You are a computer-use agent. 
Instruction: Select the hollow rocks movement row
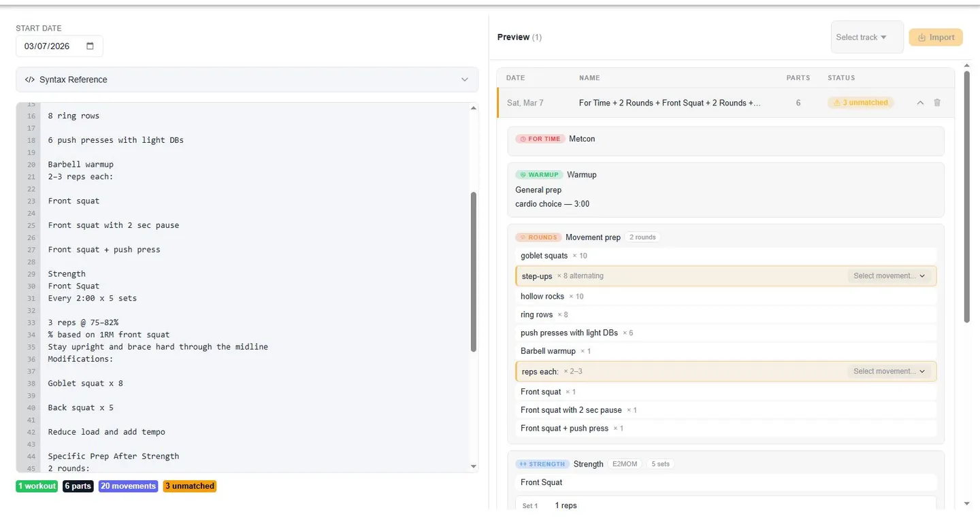click(725, 297)
